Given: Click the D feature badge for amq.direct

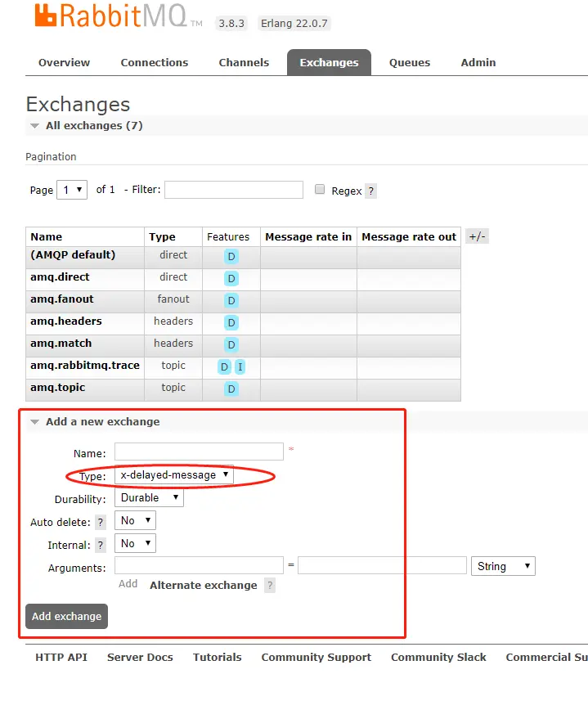Looking at the screenshot, I should point(231,279).
